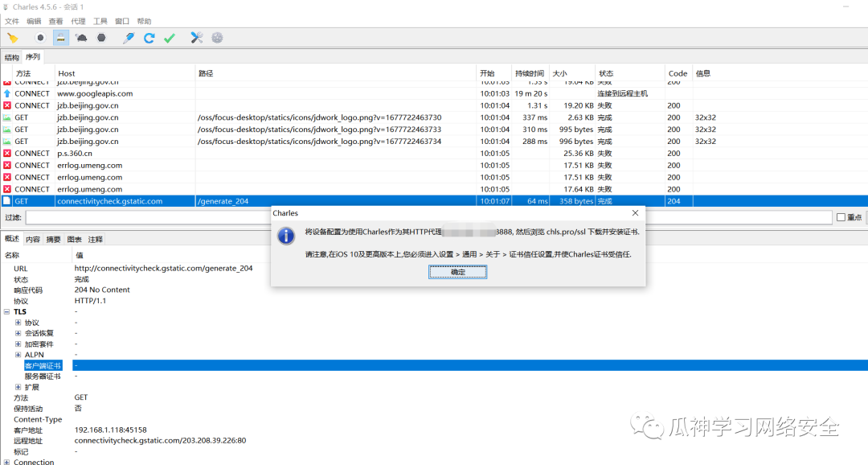Image resolution: width=868 pixels, height=465 pixels.
Task: Collapse the TLS tree node
Action: tap(6, 311)
